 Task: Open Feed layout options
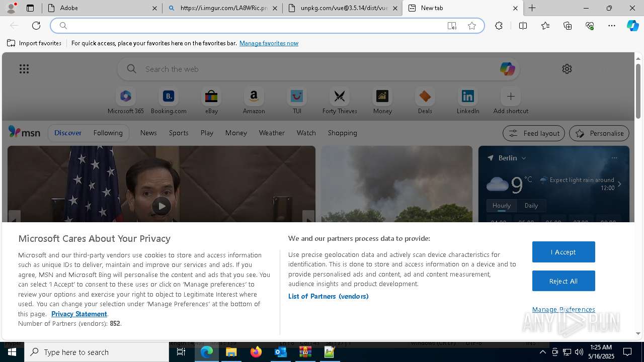tap(533, 133)
